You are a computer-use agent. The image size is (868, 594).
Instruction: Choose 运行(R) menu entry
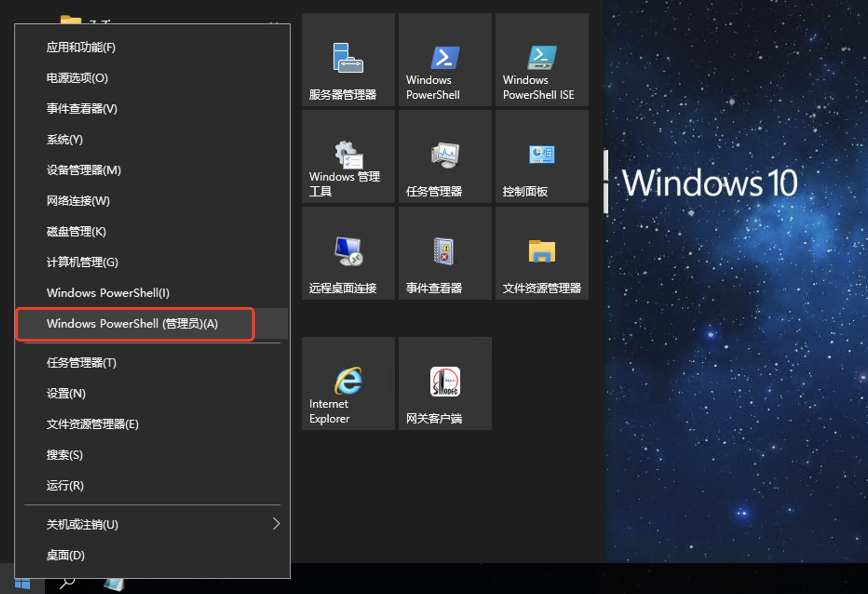click(x=152, y=486)
